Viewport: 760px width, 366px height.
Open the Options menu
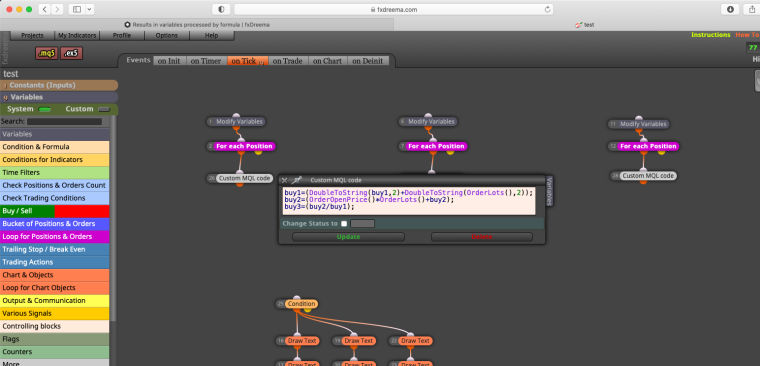tap(167, 35)
